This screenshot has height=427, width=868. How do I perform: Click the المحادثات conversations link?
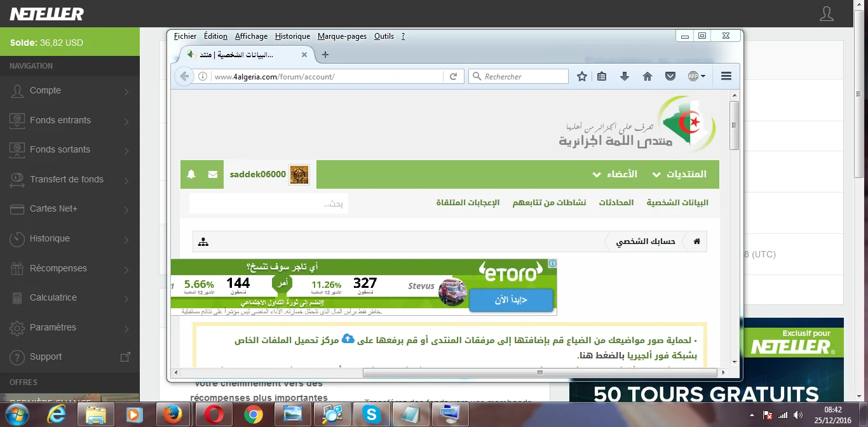tap(616, 203)
